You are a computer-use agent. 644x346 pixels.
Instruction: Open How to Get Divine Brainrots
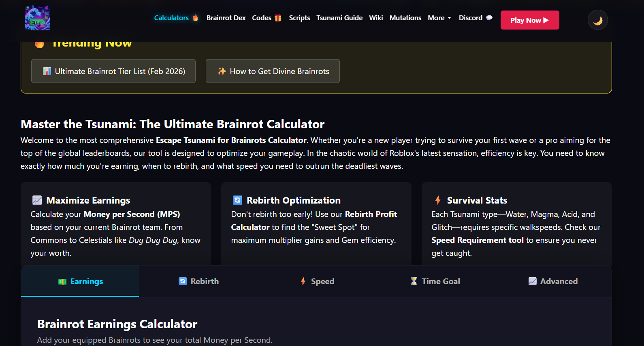click(x=273, y=71)
